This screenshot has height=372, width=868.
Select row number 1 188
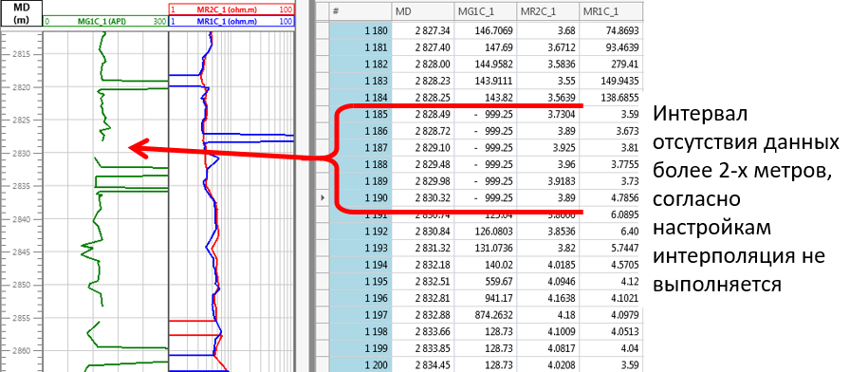pos(360,164)
